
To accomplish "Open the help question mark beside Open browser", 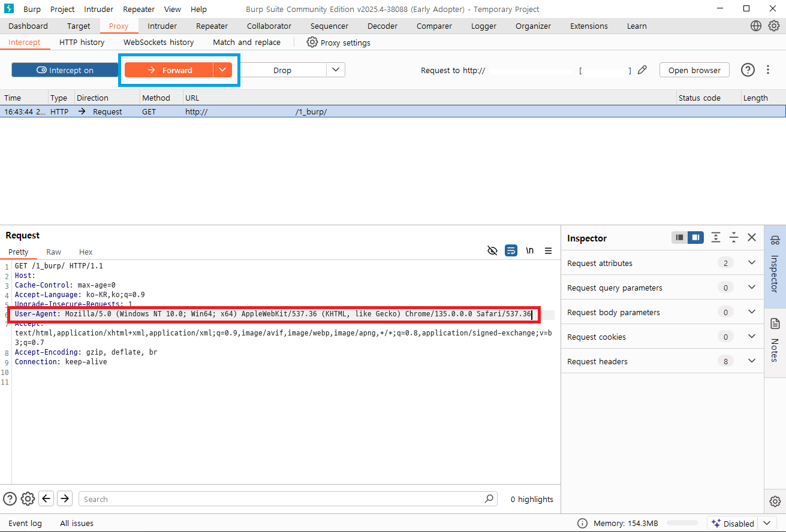I will (x=748, y=70).
